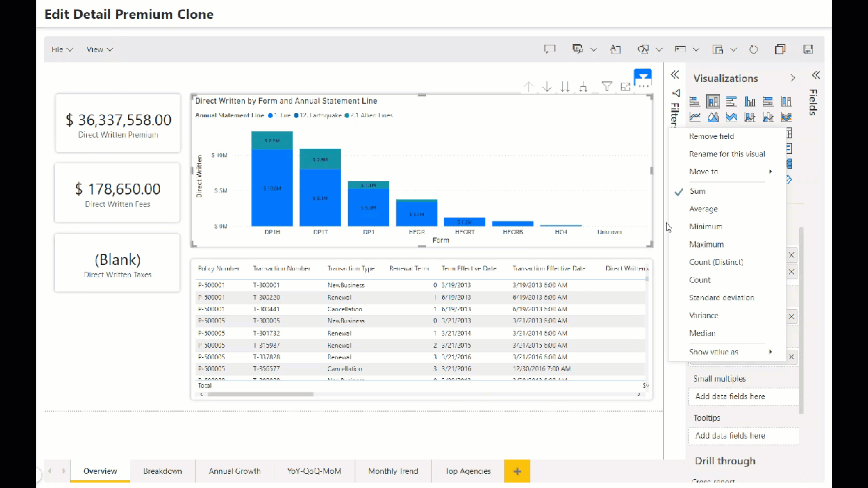Select the 100% stacked bar chart visualization
This screenshot has height=488, width=868.
pos(768,102)
